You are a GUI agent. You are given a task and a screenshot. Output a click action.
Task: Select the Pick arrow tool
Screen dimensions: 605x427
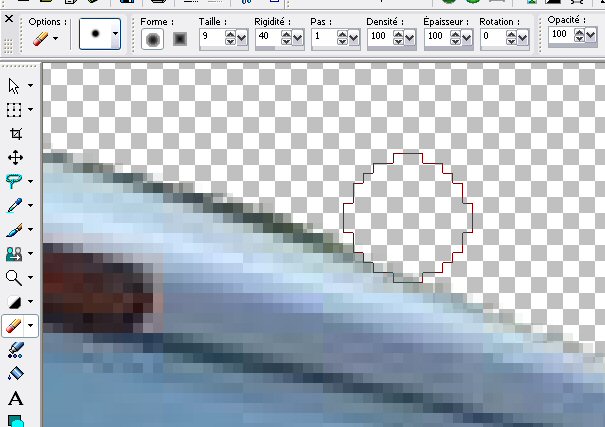14,86
